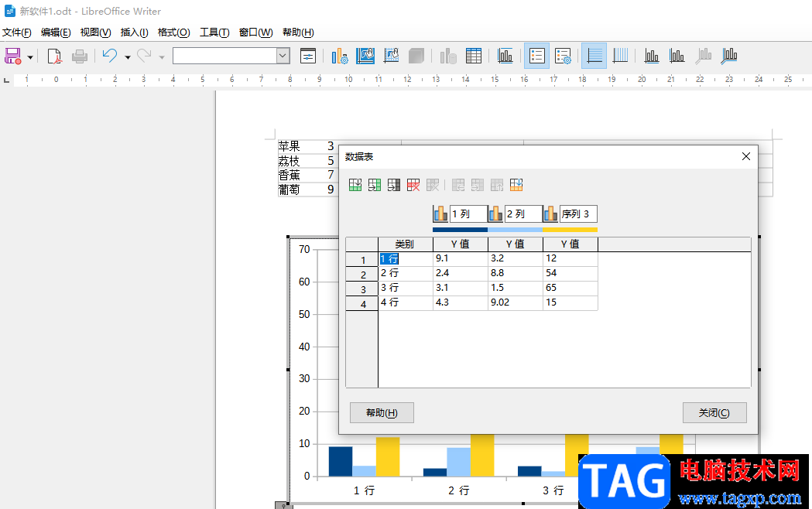Click the 帮助(H) button in dialog
This screenshot has width=812, height=509.
(382, 413)
